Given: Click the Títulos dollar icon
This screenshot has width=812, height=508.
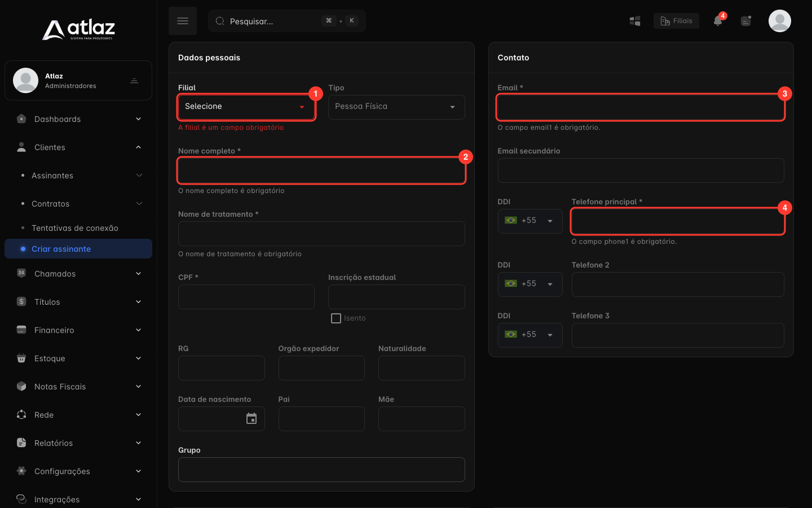Looking at the screenshot, I should (x=21, y=301).
